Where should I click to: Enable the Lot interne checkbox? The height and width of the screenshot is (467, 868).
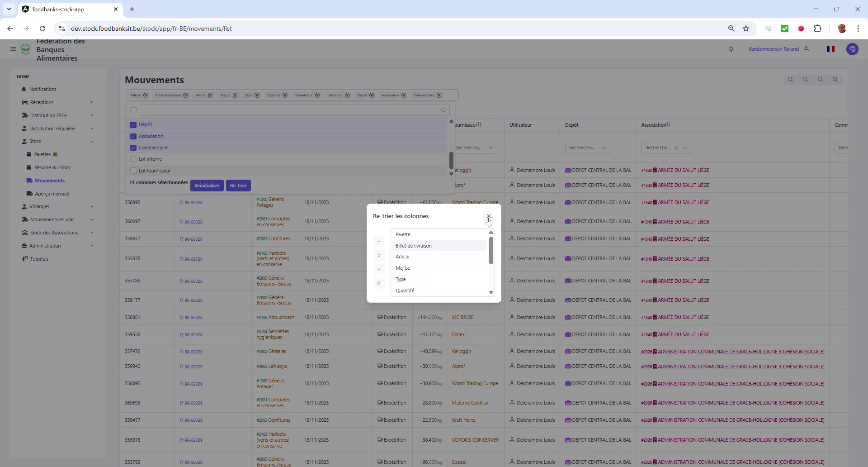click(x=133, y=159)
